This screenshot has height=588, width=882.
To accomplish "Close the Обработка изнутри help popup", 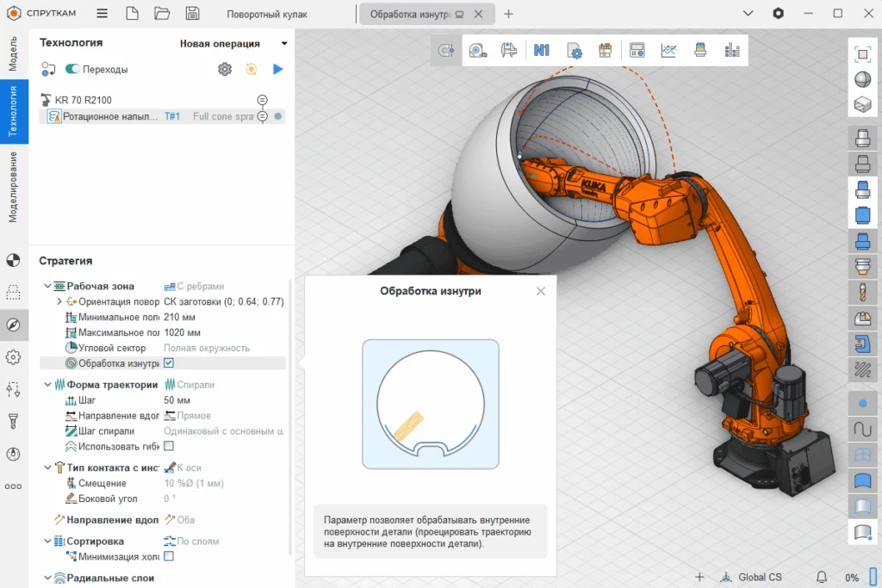I will click(x=541, y=291).
